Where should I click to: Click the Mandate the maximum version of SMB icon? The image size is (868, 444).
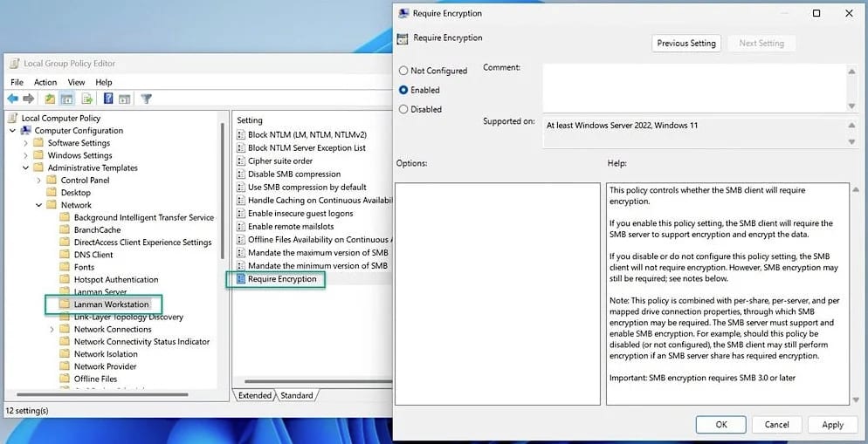point(241,253)
